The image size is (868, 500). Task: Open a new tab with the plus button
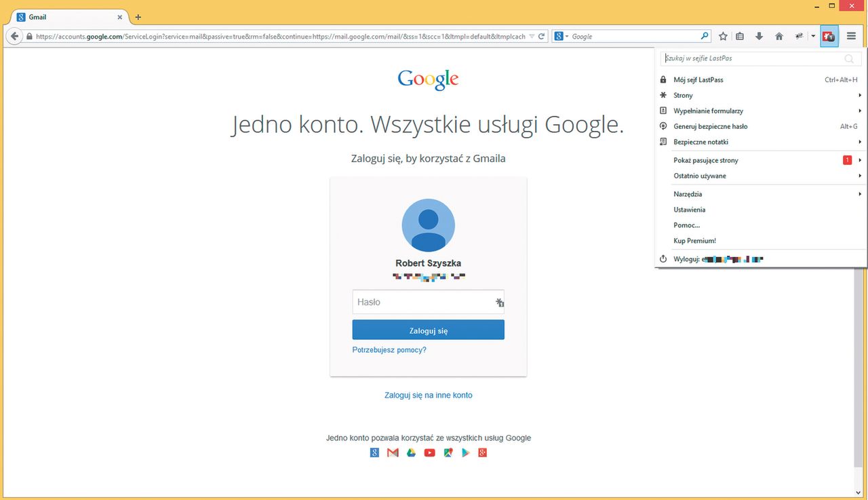(x=138, y=17)
